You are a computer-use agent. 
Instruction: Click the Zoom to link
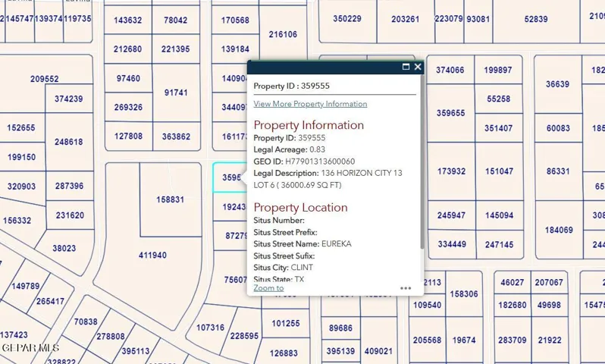point(268,288)
